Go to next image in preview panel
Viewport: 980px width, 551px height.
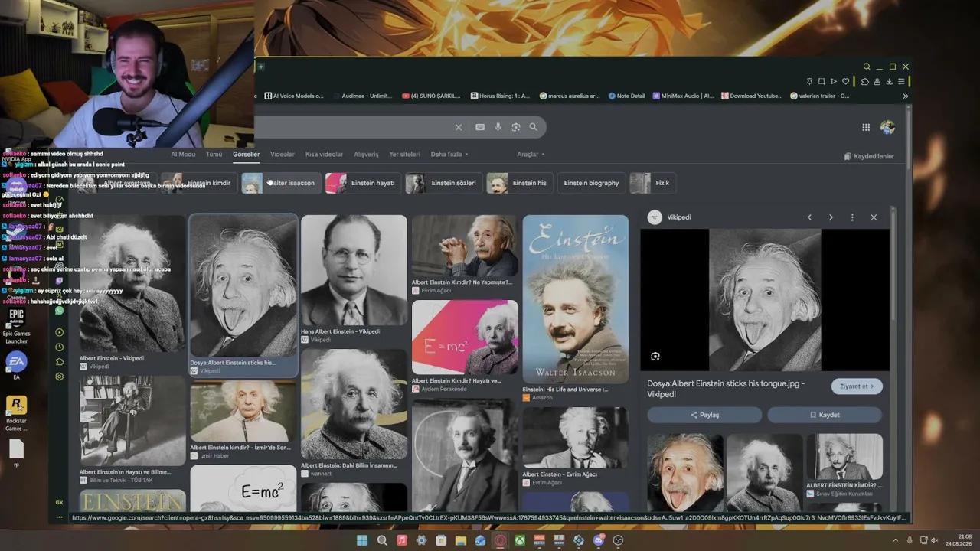pyautogui.click(x=831, y=217)
